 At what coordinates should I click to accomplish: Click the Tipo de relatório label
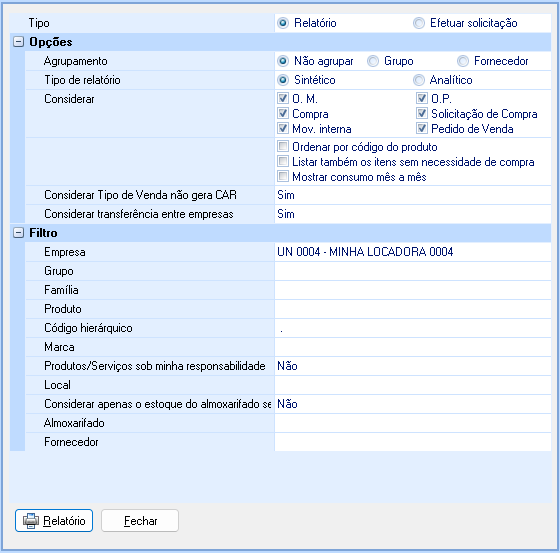pyautogui.click(x=82, y=80)
